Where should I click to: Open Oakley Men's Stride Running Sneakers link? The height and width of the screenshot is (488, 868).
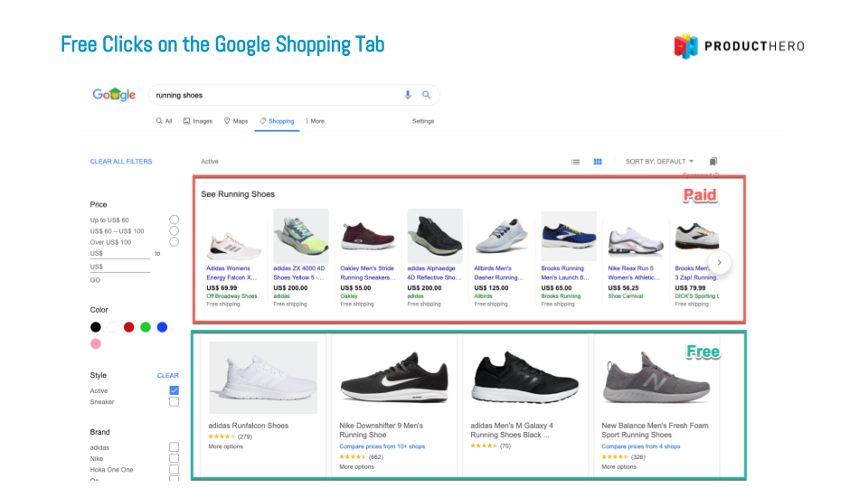click(x=368, y=273)
